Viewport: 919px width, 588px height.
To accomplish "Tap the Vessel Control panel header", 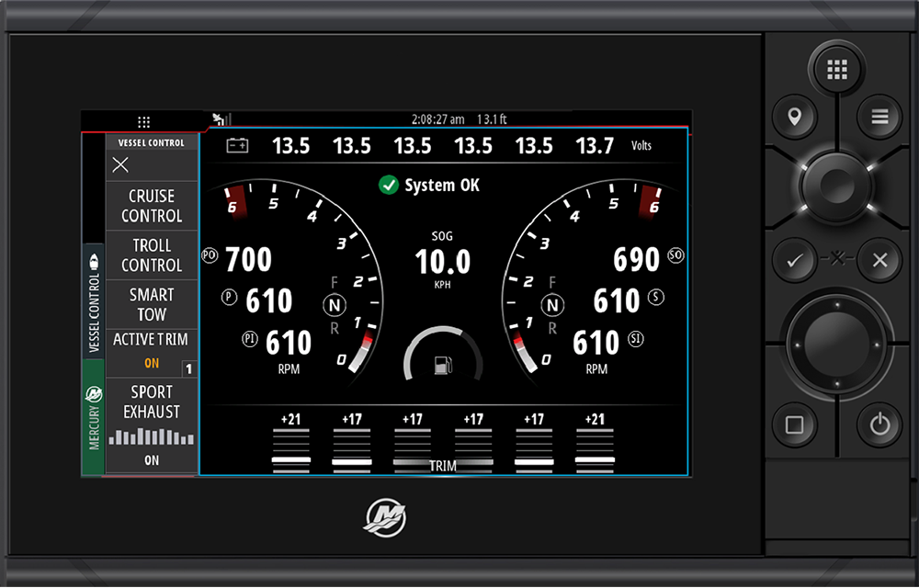I will [152, 143].
